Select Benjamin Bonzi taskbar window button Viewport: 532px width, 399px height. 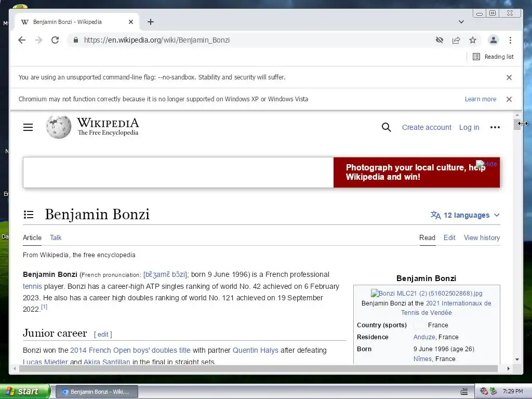[96, 392]
